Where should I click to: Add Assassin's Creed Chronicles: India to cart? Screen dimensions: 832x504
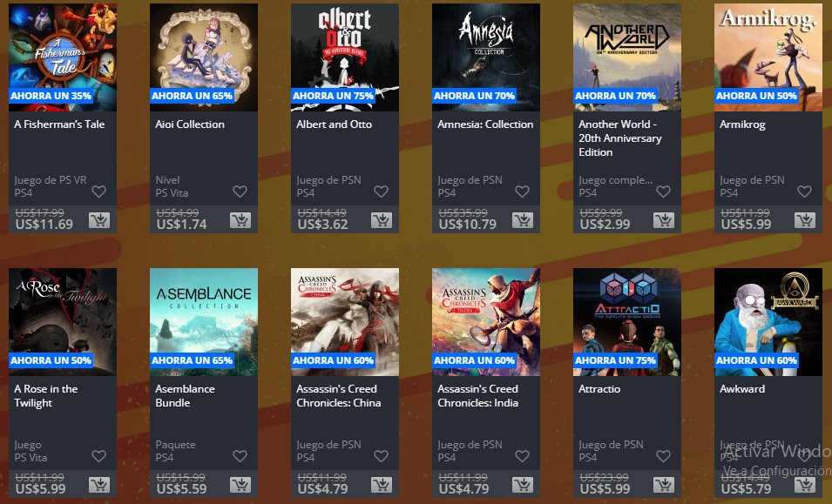(523, 484)
